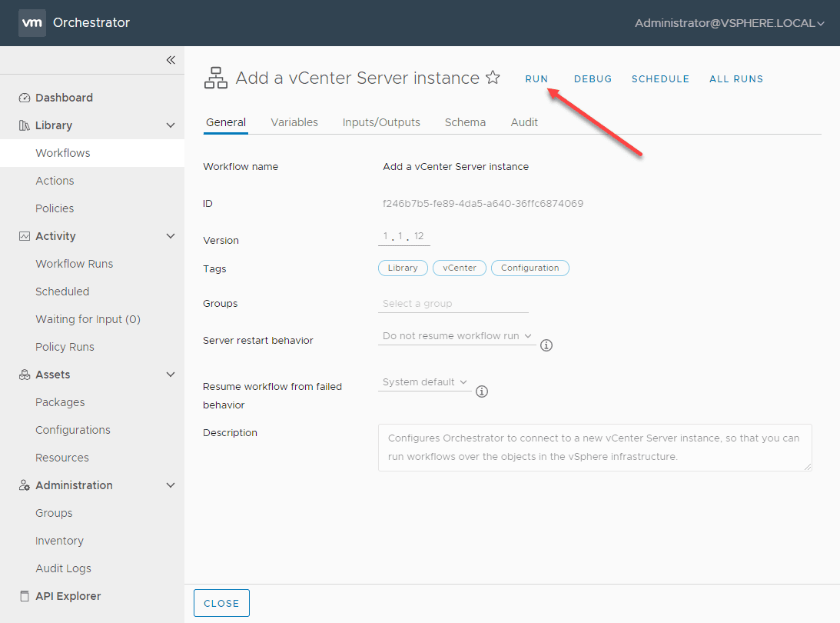Screen dimensions: 840x623
Task: Click the Library icon in the sidebar
Action: click(23, 125)
